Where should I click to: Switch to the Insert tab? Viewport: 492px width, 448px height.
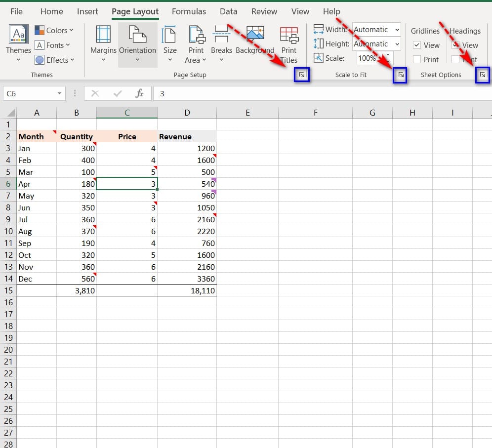click(x=87, y=12)
